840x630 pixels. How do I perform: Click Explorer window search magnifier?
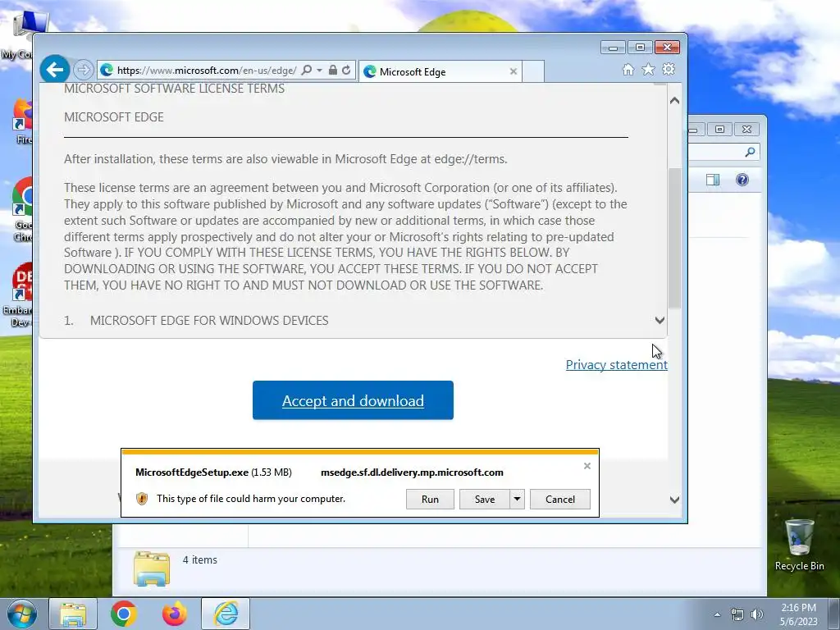tap(750, 152)
